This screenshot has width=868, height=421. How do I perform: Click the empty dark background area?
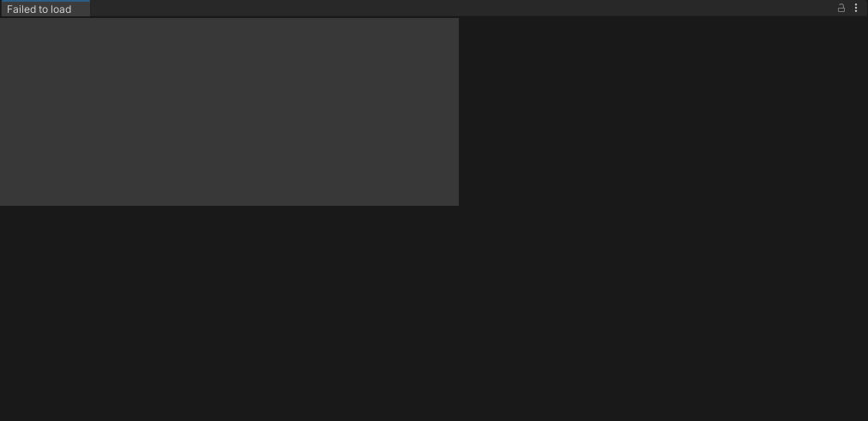coord(663,221)
